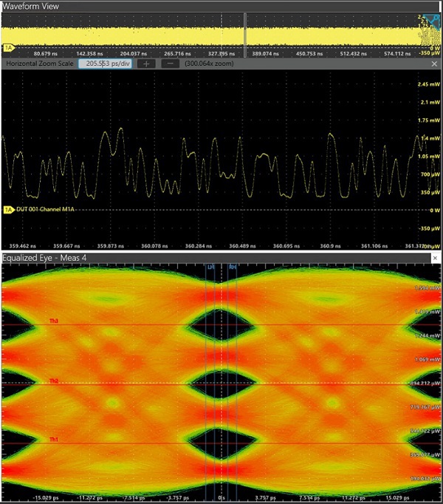The image size is (443, 504).
Task: Close the horizontal zoom view
Action: [x=434, y=64]
